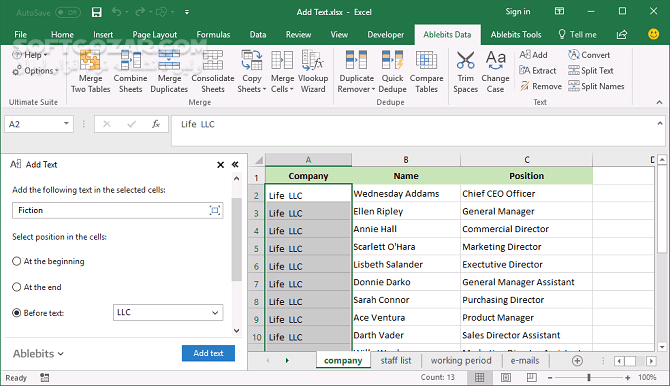
Task: Click zoom in plus button
Action: tap(628, 377)
